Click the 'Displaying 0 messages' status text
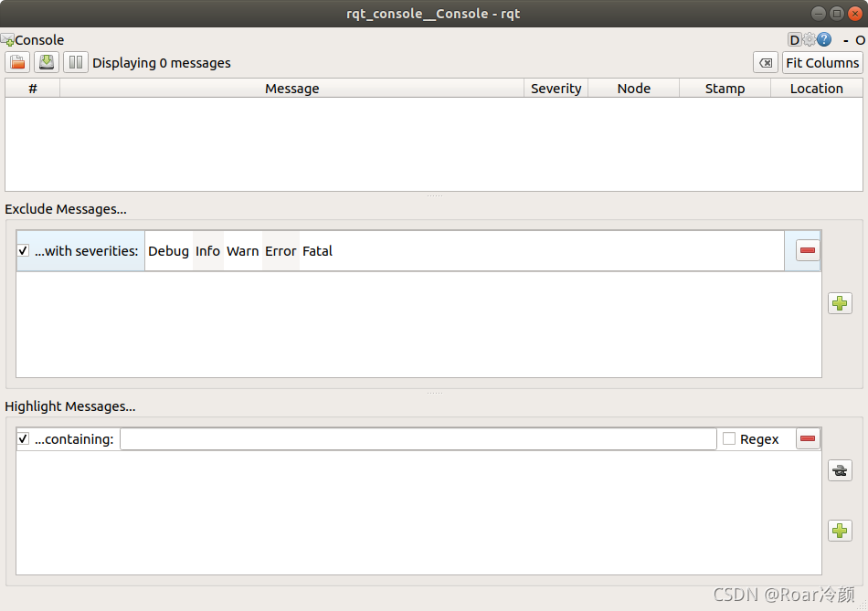 161,63
